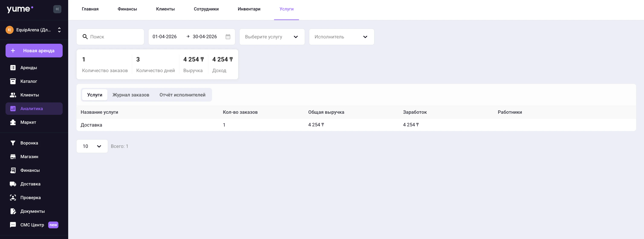Click the Доставка truck icon in sidebar
Viewport: 644px width, 239px height.
click(13, 184)
